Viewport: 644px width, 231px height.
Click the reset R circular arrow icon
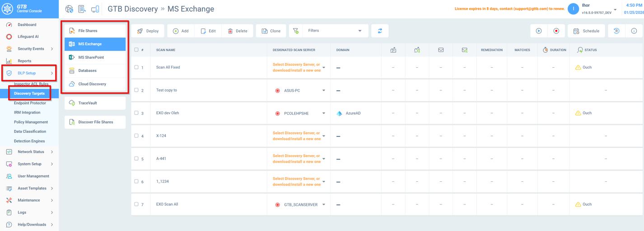(x=616, y=31)
